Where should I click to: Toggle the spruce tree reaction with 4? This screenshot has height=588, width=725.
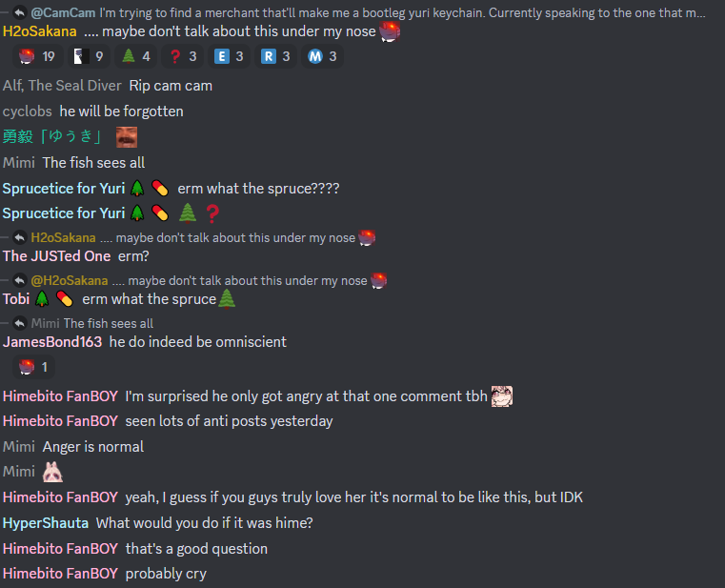pos(136,56)
